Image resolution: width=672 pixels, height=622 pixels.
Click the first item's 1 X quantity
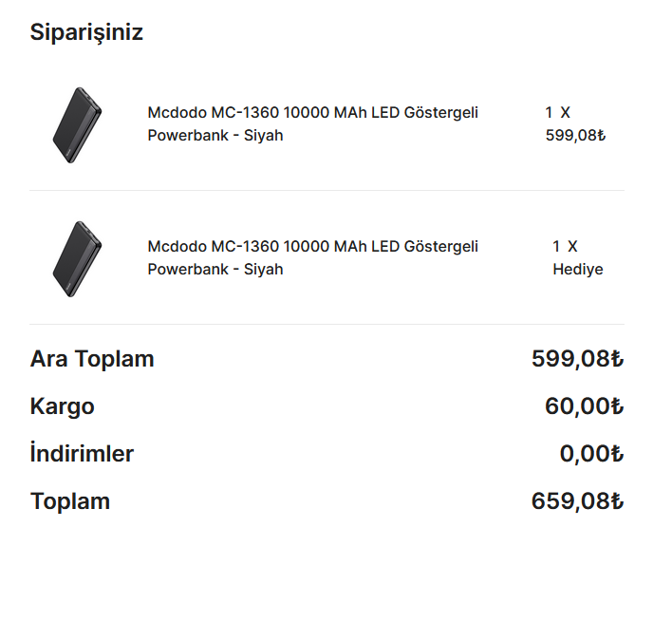[557, 113]
